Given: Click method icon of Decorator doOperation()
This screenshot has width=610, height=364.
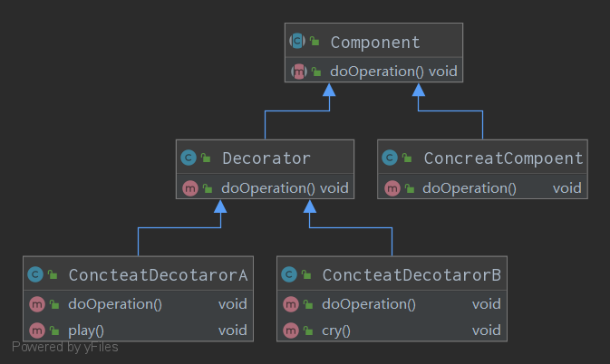Looking at the screenshot, I should (189, 188).
